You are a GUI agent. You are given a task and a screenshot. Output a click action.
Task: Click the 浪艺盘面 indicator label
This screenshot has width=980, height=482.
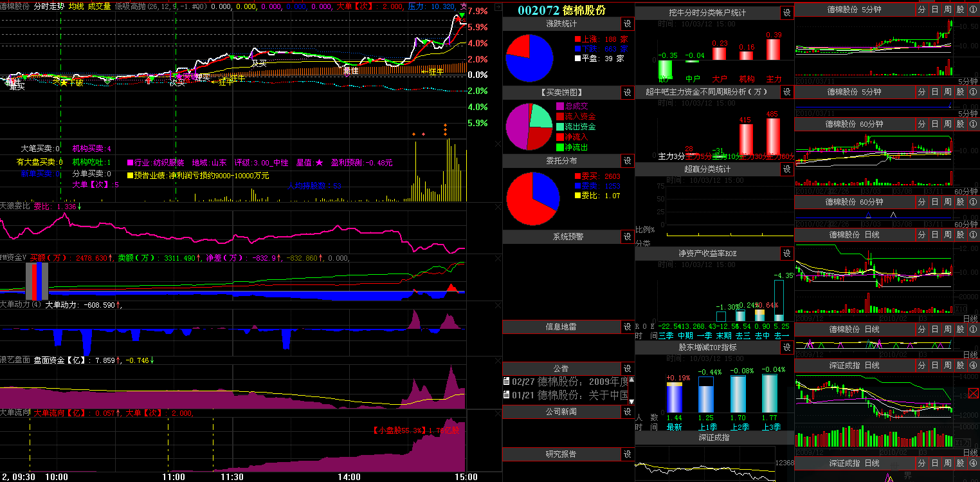pos(15,360)
